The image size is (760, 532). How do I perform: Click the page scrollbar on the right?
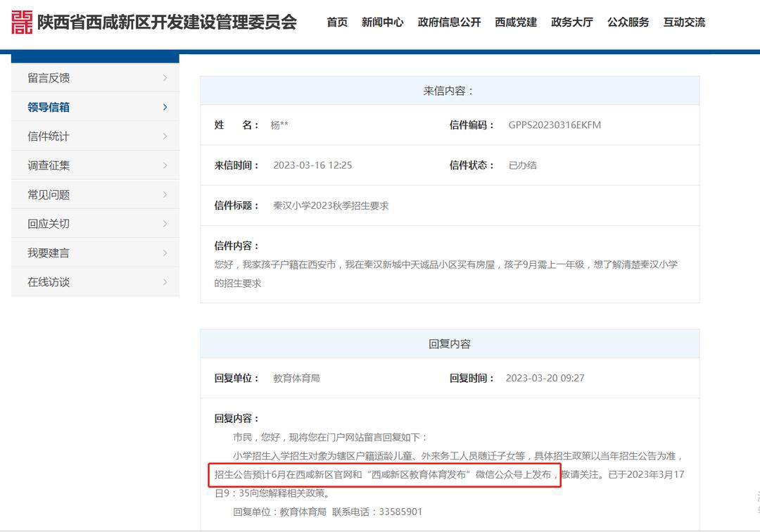[x=756, y=281]
